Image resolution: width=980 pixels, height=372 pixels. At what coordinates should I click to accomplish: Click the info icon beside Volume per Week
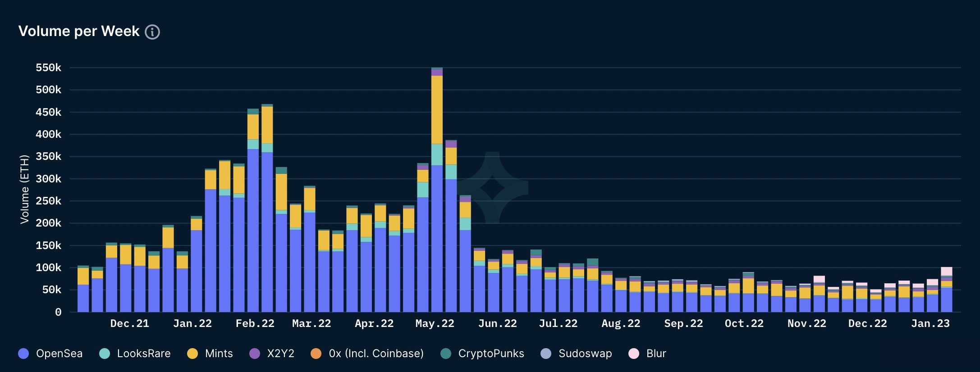tap(152, 32)
